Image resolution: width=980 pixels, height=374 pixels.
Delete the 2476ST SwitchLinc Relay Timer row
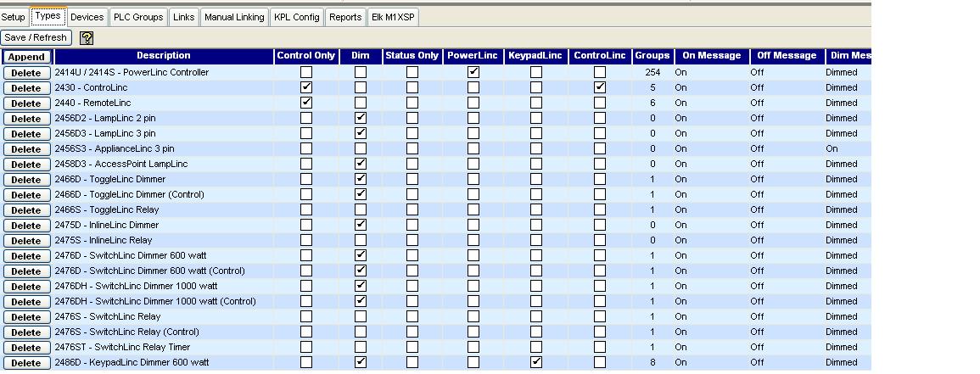pyautogui.click(x=26, y=348)
